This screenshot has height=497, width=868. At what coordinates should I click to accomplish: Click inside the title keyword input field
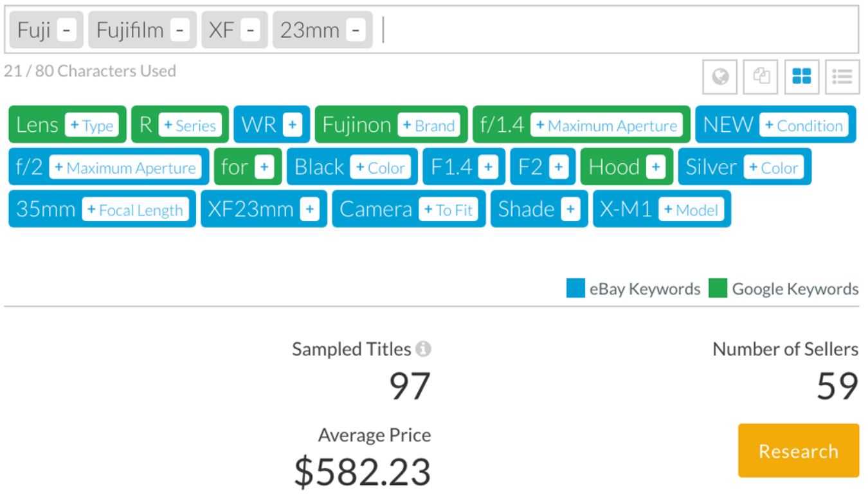point(617,30)
